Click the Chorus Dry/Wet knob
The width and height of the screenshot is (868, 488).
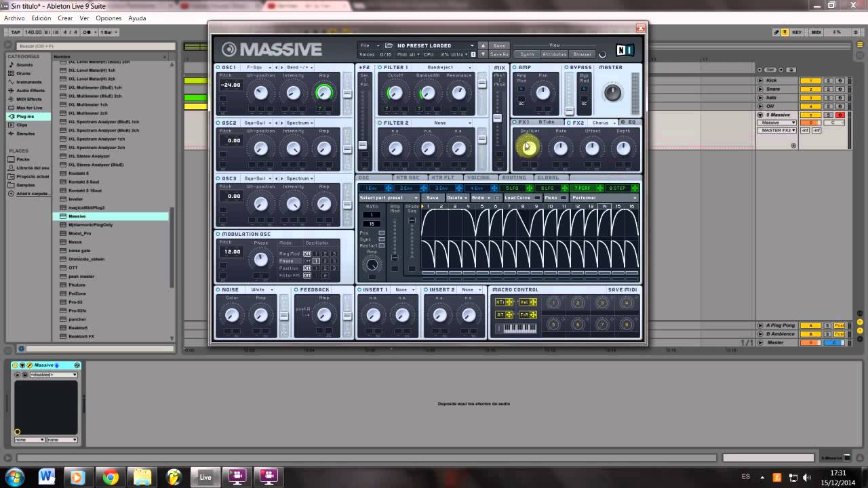click(528, 148)
